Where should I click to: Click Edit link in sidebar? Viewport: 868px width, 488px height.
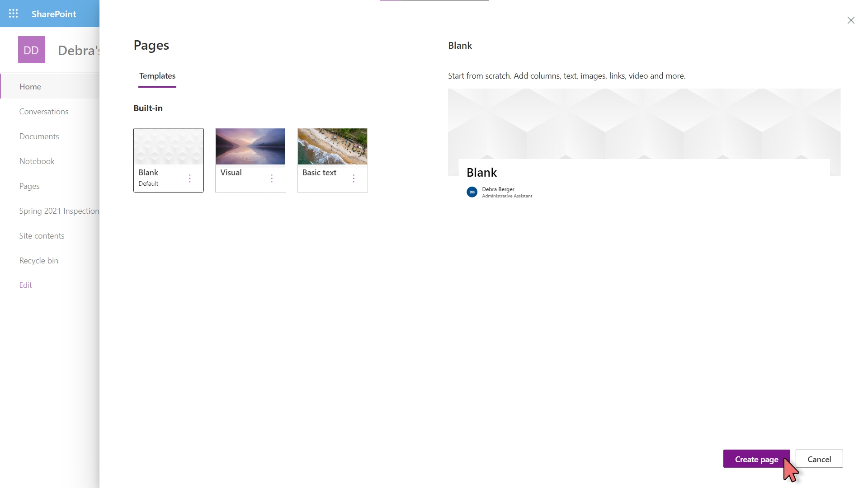(25, 284)
